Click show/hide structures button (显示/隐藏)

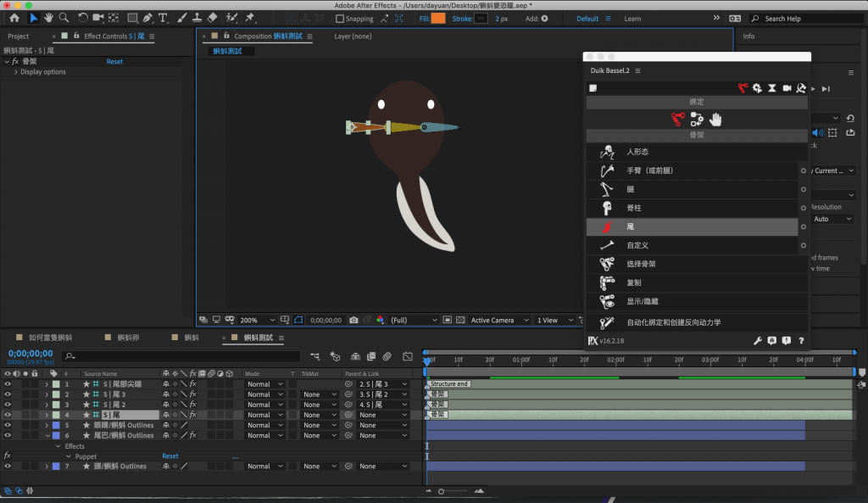(x=697, y=301)
